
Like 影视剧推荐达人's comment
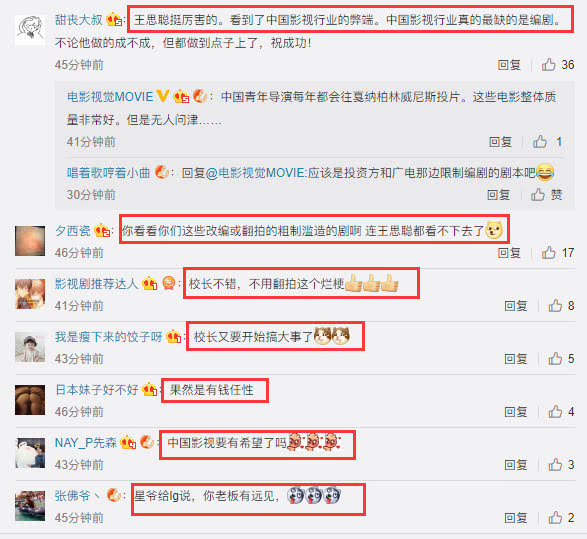point(561,306)
